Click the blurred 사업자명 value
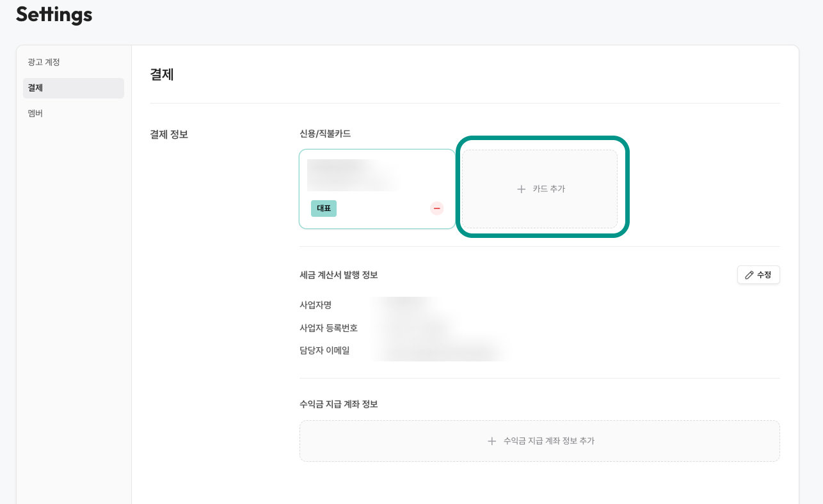The width and height of the screenshot is (823, 504). pos(406,305)
